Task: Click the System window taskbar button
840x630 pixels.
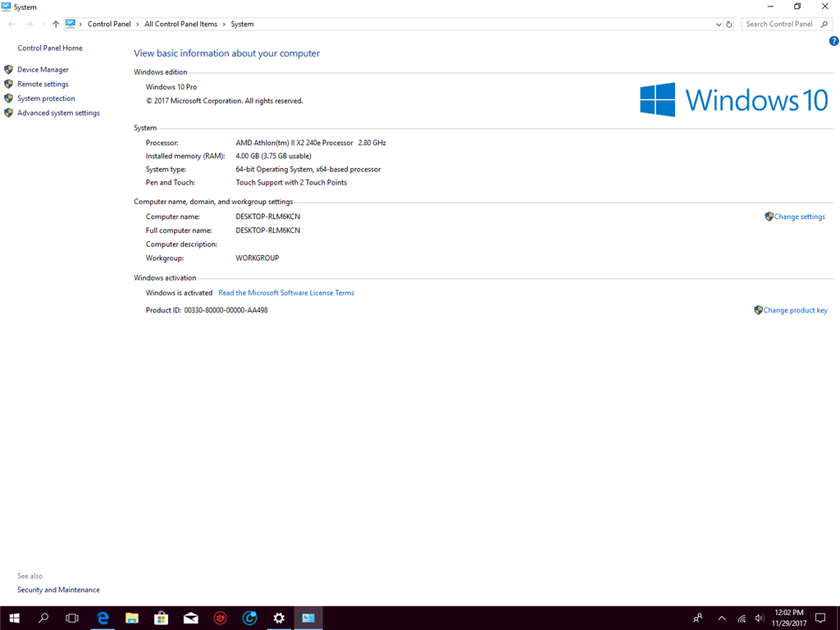Action: [308, 619]
